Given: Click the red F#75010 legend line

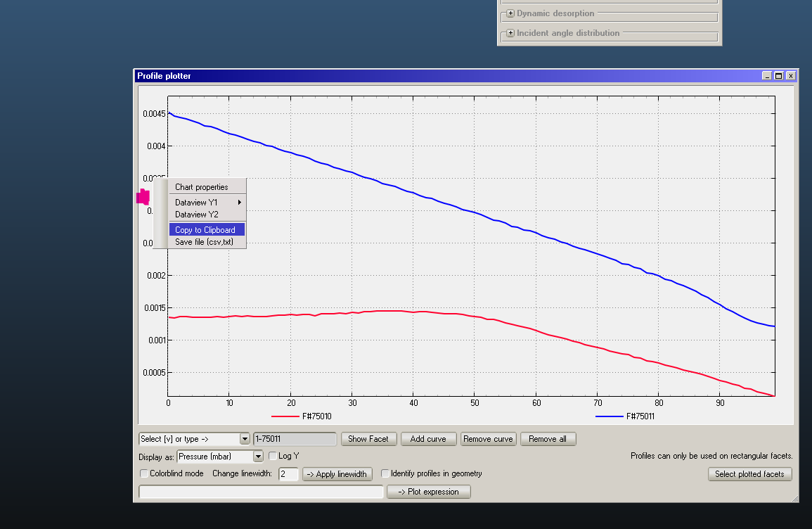Looking at the screenshot, I should pyautogui.click(x=285, y=416).
